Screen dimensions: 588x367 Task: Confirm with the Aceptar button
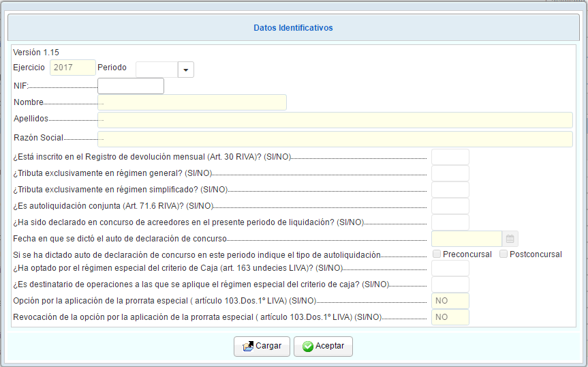(323, 347)
